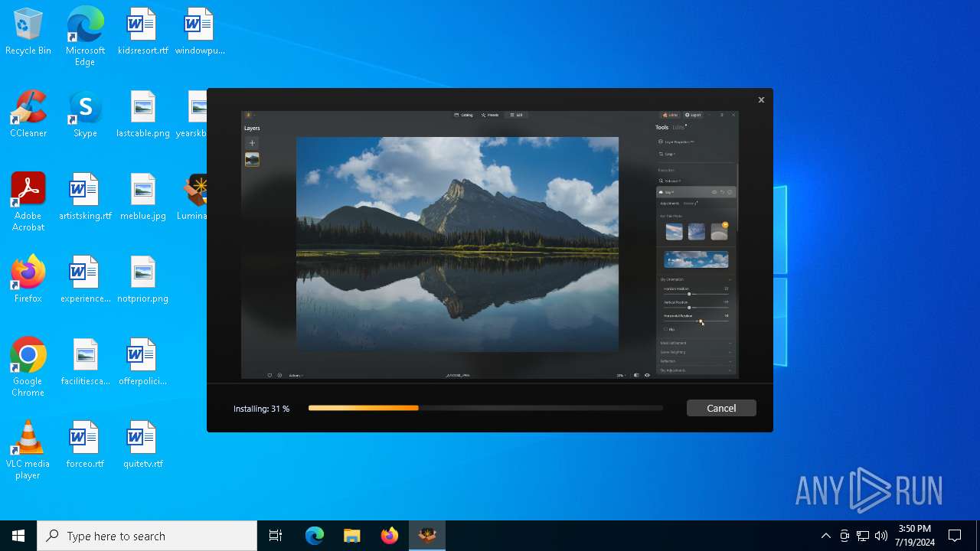Open File Explorer from the taskbar
This screenshot has height=551, width=980.
point(352,536)
